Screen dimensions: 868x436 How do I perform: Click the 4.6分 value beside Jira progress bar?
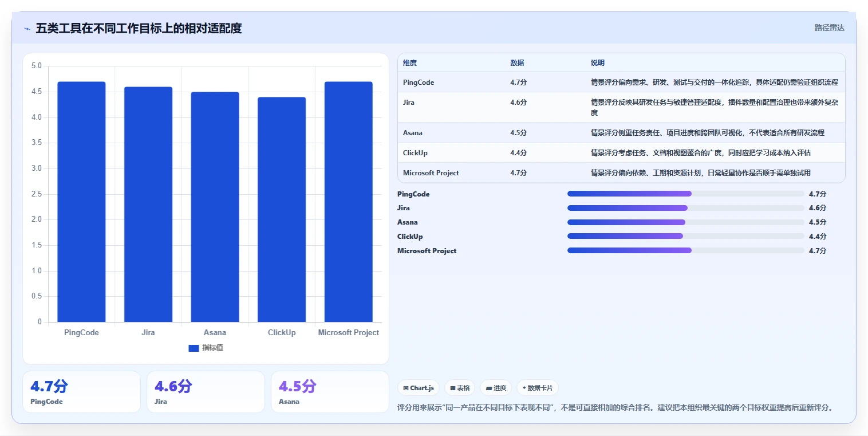[818, 208]
